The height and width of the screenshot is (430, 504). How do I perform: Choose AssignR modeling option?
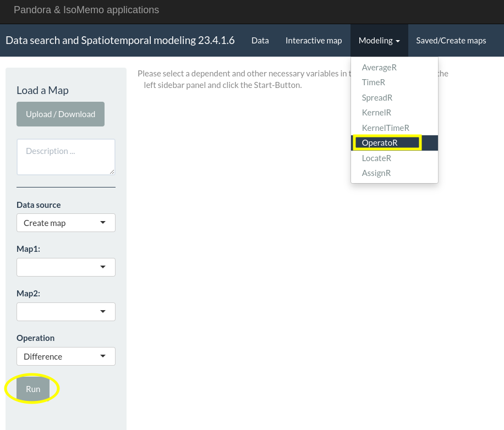[x=376, y=173]
